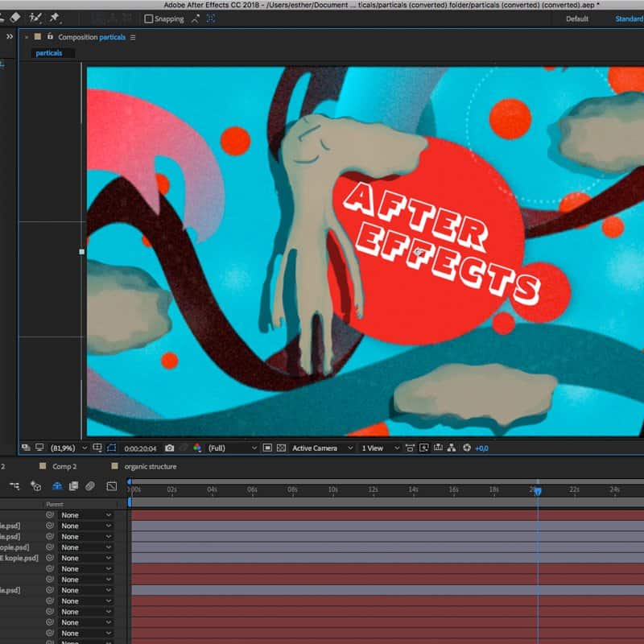Open the magnification dropdown showing 81,9%

(68, 448)
